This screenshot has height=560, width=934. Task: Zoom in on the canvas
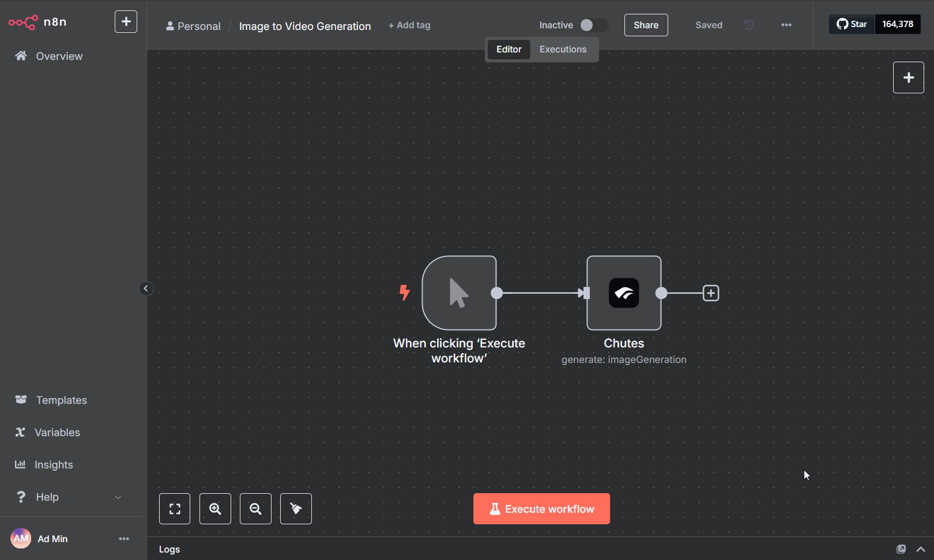215,509
